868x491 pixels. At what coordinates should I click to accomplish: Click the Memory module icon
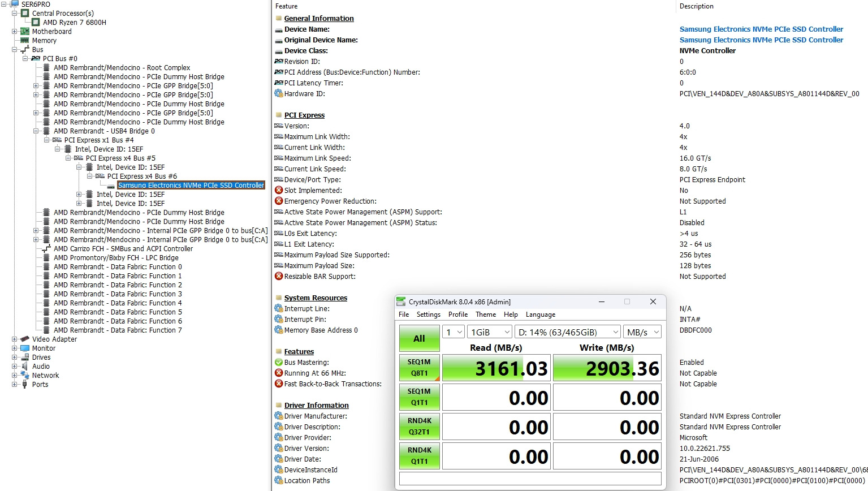coord(25,40)
